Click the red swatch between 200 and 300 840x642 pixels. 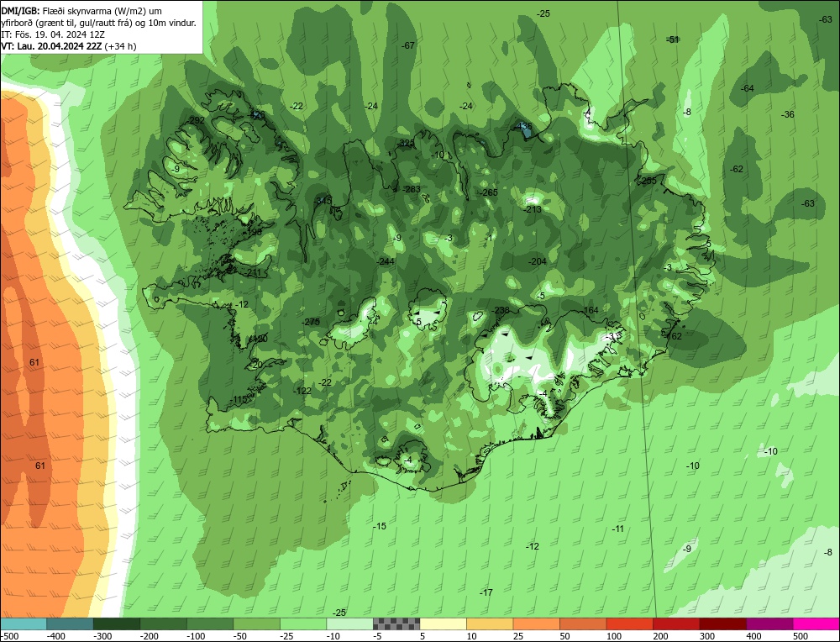tap(676, 624)
